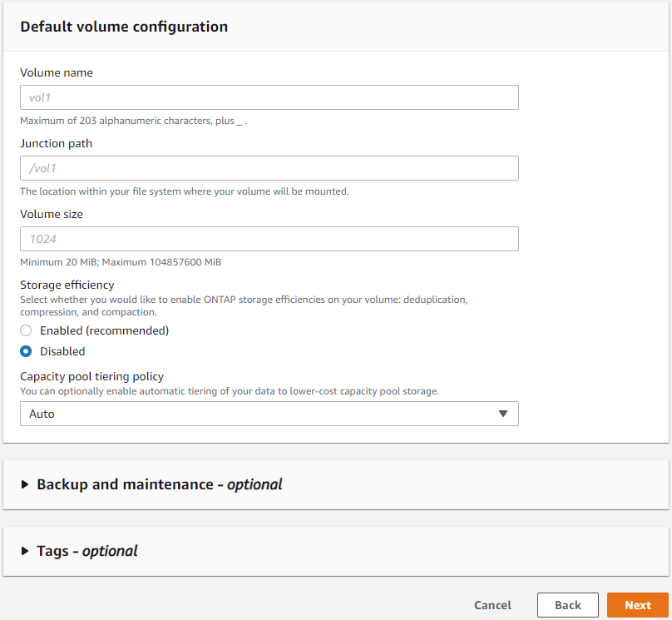
Task: Select the Enabled (recommended) radio button
Action: 26,330
